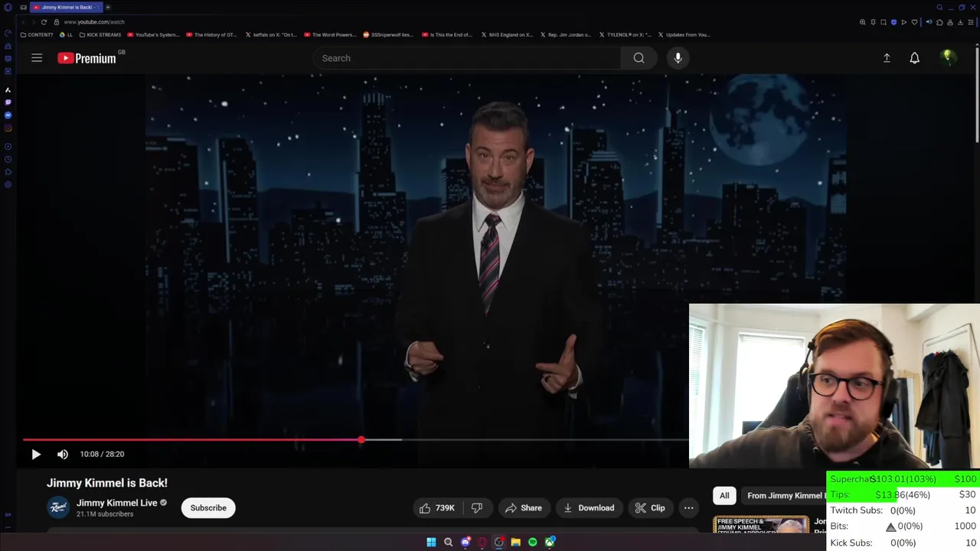Open Xbox app from the taskbar
980x551 pixels.
[550, 542]
